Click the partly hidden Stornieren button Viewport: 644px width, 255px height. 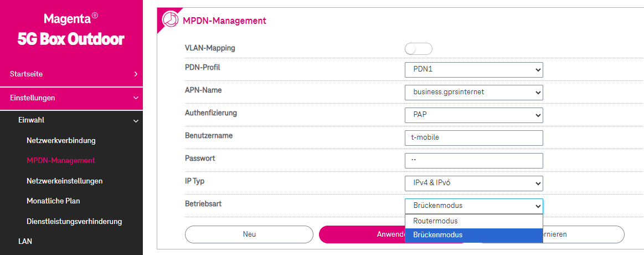click(x=584, y=234)
